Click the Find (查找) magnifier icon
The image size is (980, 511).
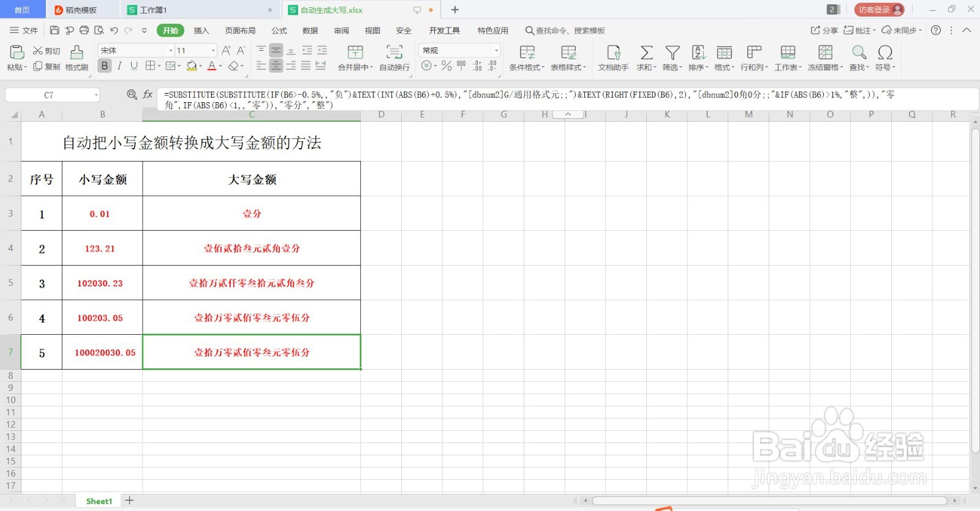click(859, 53)
